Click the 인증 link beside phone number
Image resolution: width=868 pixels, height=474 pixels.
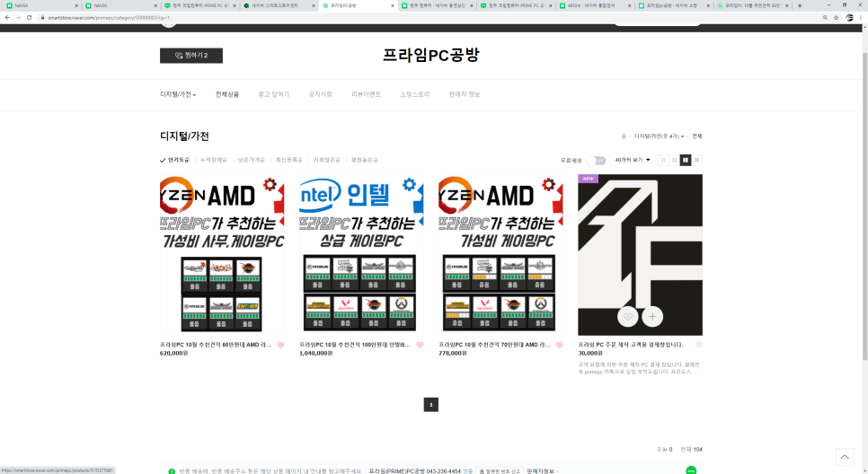click(x=468, y=471)
